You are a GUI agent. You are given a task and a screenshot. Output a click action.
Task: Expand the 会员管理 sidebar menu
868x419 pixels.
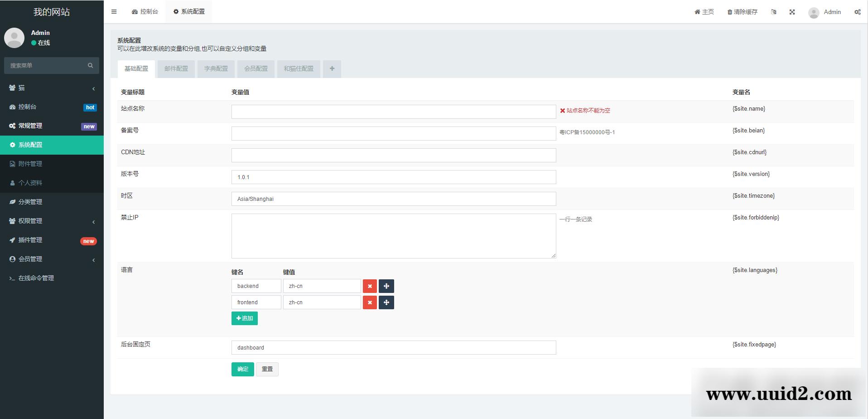(x=52, y=259)
